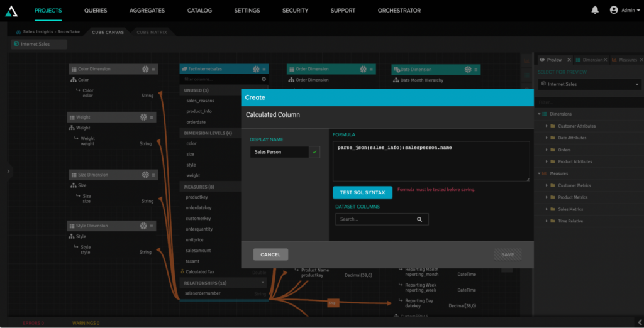The height and width of the screenshot is (328, 644).
Task: Open the Order Dimension hamburger menu
Action: coord(371,69)
